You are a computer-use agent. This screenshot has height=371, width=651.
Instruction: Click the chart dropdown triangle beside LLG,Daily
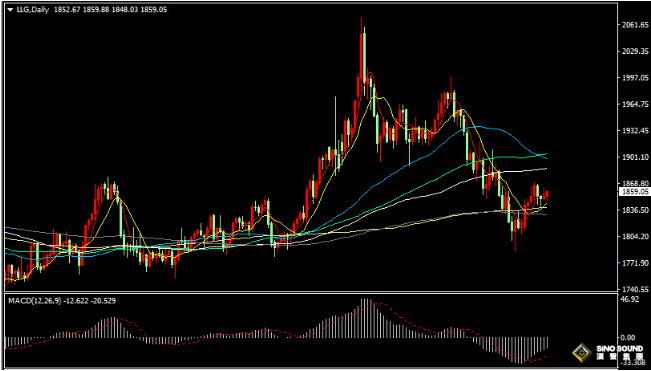coord(10,10)
